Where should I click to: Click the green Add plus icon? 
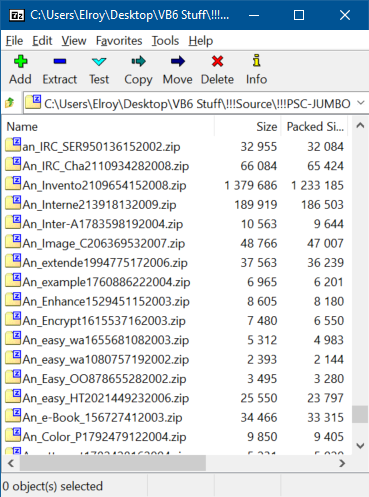pyautogui.click(x=21, y=61)
